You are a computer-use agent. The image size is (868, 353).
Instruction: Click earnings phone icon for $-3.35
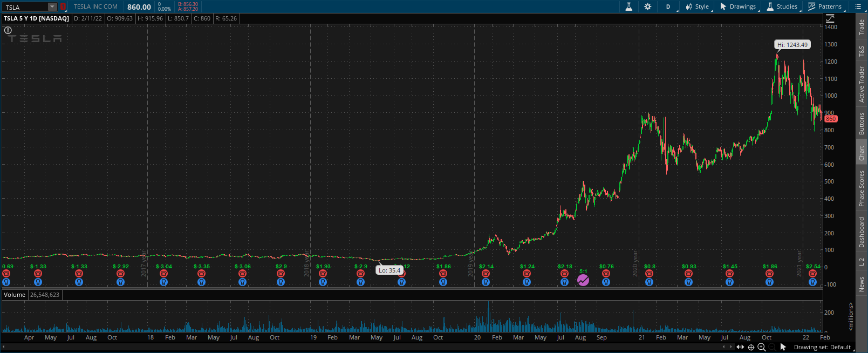(x=201, y=274)
